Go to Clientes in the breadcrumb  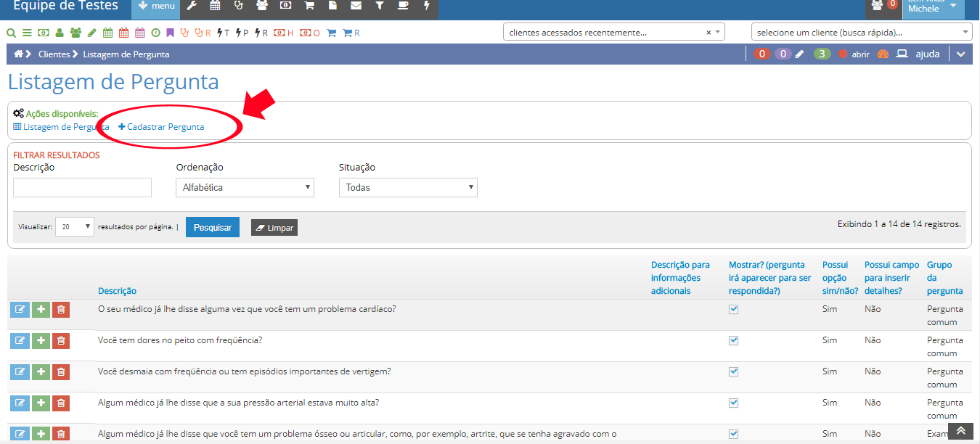tap(54, 54)
